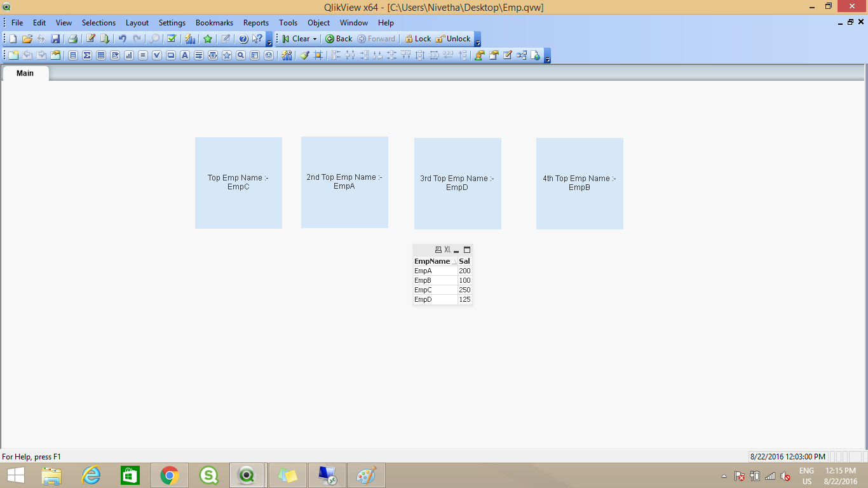Open the Bookmarks menu
This screenshot has height=488, width=868.
[214, 23]
